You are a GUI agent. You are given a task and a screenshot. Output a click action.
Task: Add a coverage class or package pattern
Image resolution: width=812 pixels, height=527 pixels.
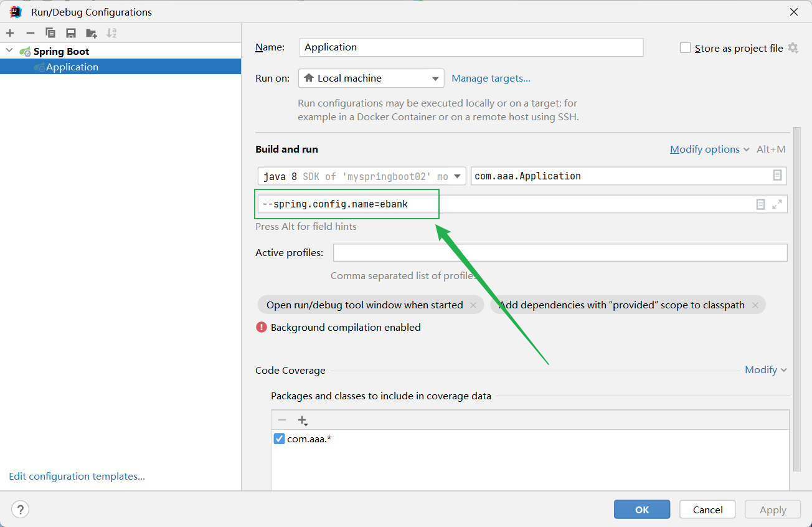tap(303, 420)
